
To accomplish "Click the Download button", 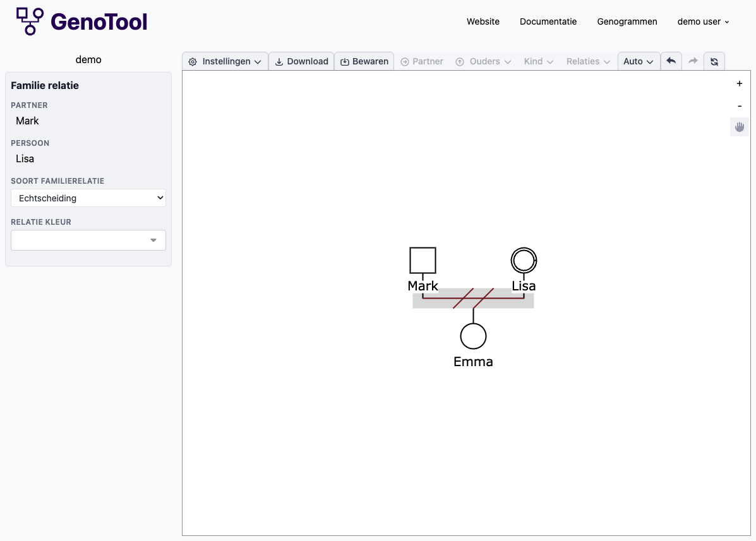I will [301, 61].
